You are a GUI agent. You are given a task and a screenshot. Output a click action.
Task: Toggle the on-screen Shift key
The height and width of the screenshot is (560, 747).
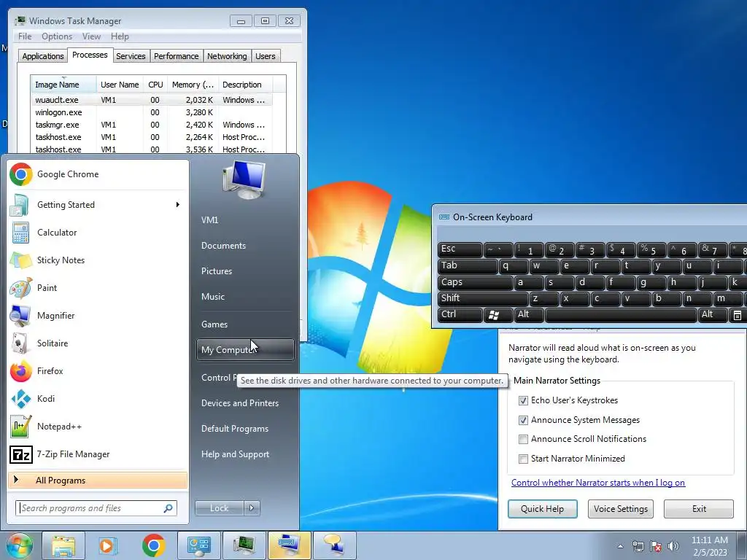[483, 298]
